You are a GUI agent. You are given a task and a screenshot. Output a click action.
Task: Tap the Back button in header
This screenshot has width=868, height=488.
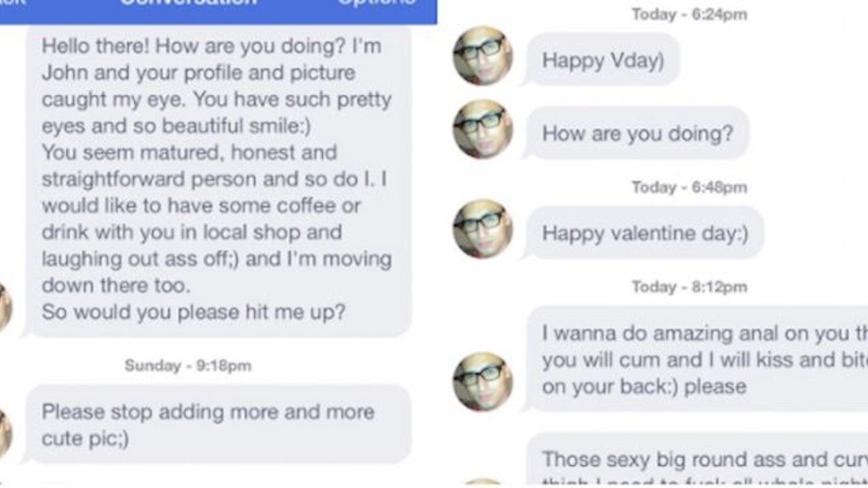click(x=12, y=3)
